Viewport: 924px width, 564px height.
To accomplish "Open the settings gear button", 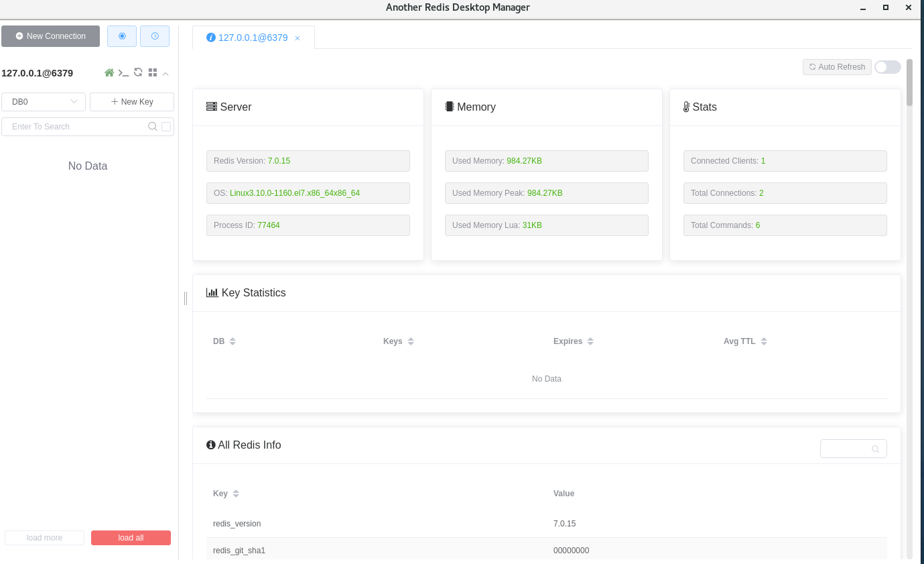I will [x=122, y=36].
